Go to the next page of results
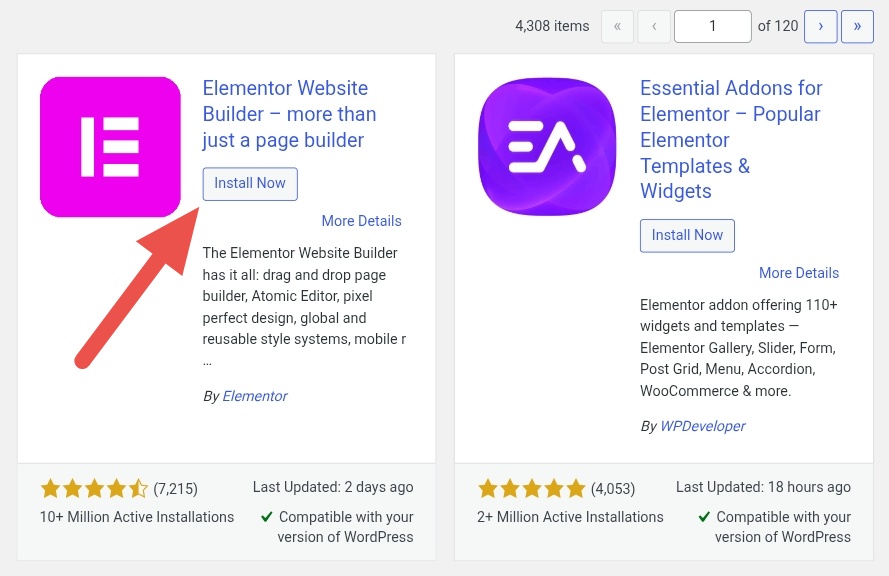The height and width of the screenshot is (576, 889). point(820,26)
